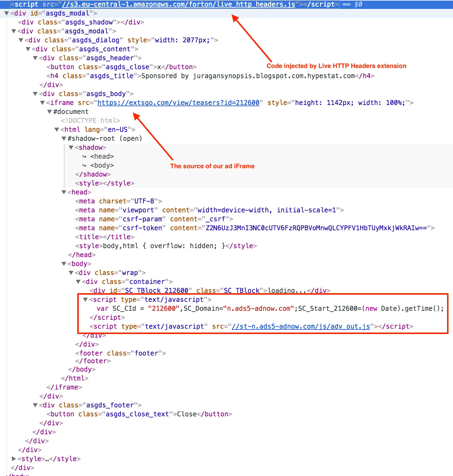Collapse the div class="asgds_body" node
The width and height of the screenshot is (453, 476).
click(35, 94)
